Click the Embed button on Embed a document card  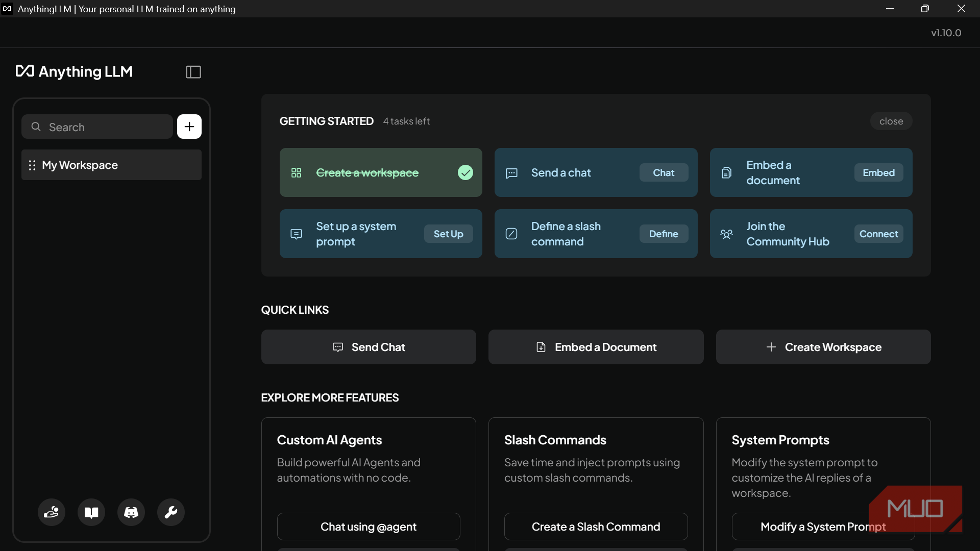click(x=878, y=172)
